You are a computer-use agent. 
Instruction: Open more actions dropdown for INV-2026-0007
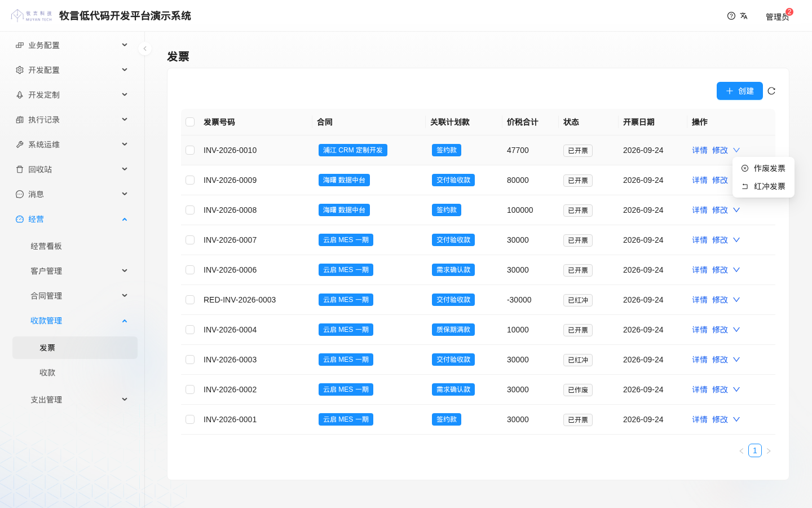tap(736, 240)
